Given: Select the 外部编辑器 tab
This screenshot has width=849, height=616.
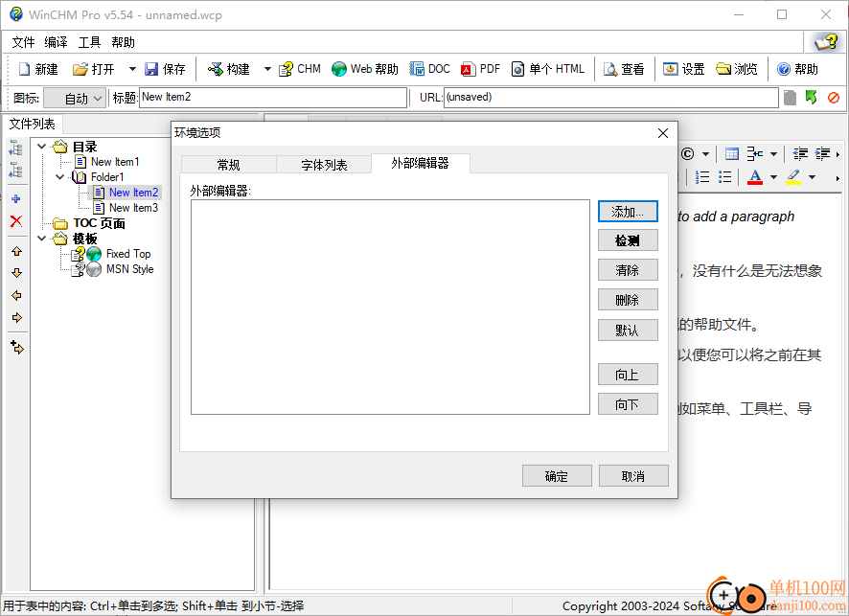Looking at the screenshot, I should click(x=420, y=164).
